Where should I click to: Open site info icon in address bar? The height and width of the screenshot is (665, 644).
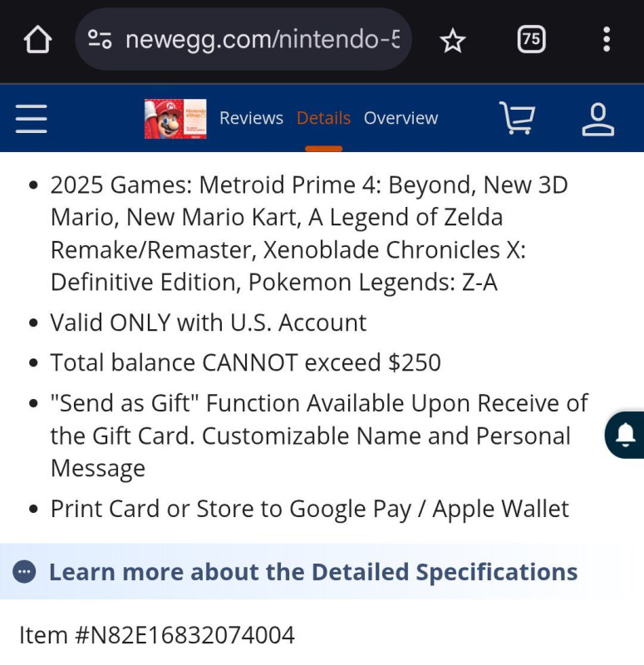[100, 39]
